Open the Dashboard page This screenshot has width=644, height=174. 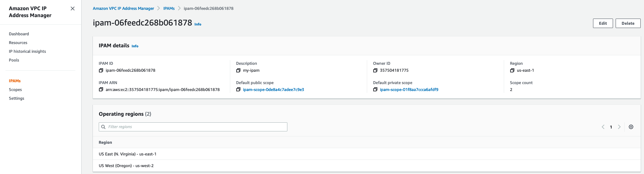click(19, 34)
